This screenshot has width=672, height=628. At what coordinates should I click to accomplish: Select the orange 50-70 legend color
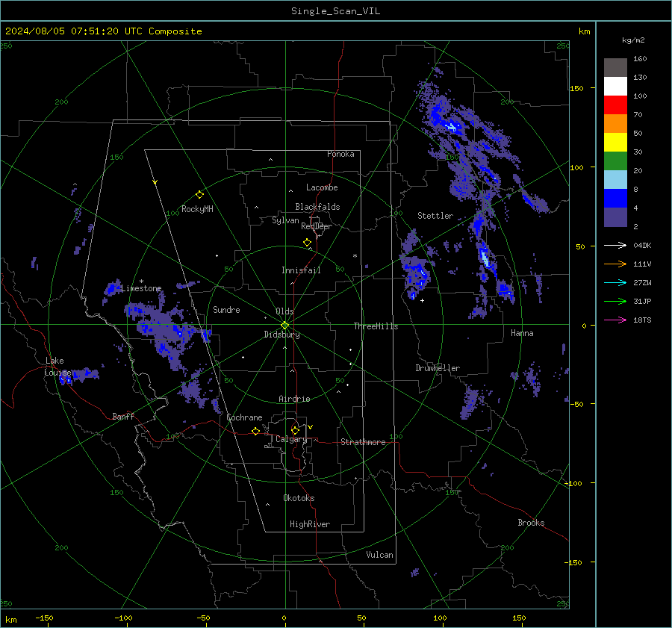(615, 123)
